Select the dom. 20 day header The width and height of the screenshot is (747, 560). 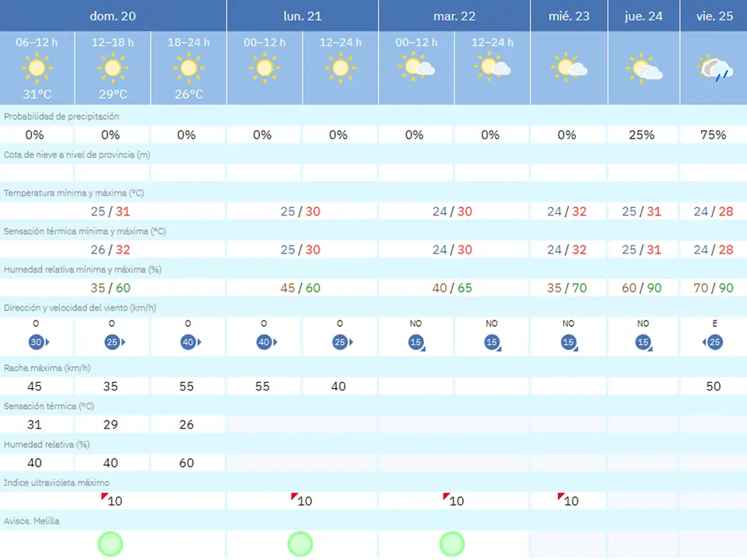click(x=113, y=16)
